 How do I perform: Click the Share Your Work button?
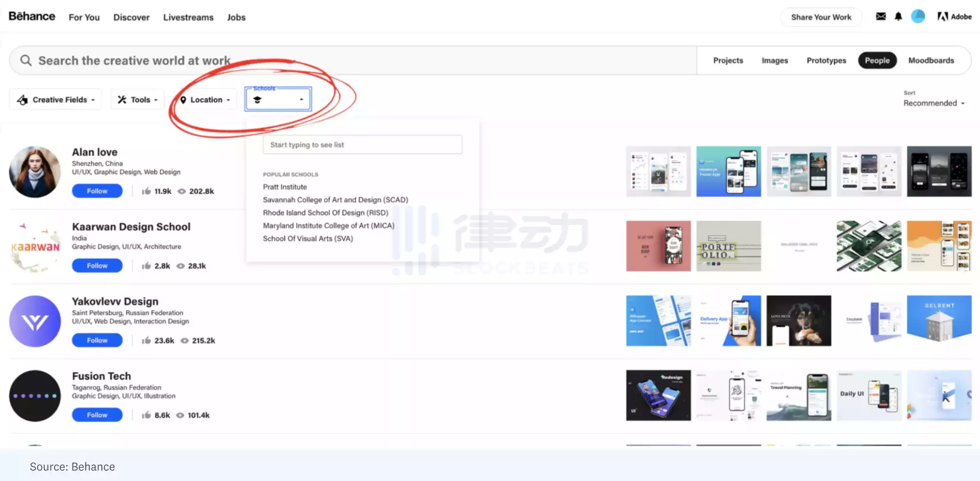click(x=821, y=17)
